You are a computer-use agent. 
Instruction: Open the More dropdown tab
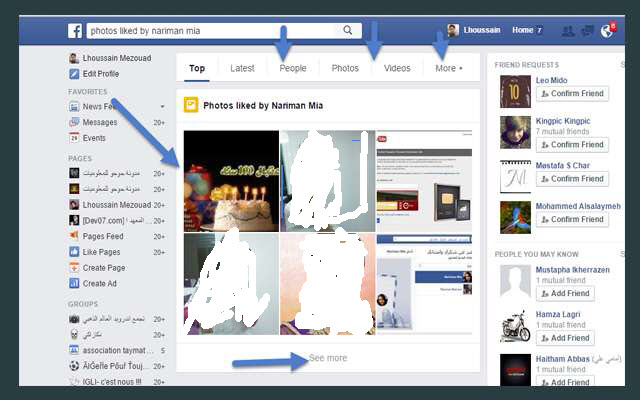click(x=449, y=68)
